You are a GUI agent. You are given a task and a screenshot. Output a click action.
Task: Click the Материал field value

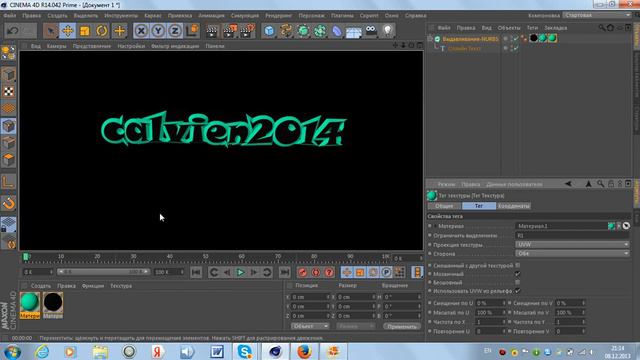click(x=561, y=226)
